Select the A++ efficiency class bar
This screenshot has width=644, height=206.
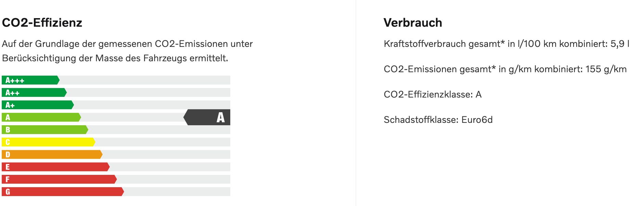pyautogui.click(x=34, y=92)
